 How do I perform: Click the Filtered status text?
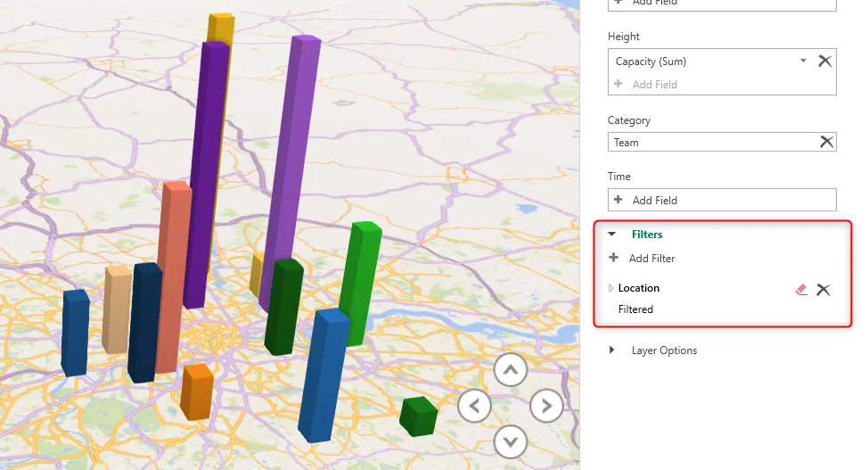tap(635, 309)
